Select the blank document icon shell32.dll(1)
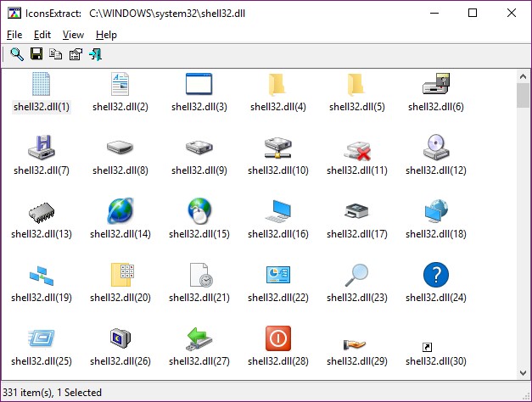Screen dimensions: 532x402 pyautogui.click(x=41, y=84)
